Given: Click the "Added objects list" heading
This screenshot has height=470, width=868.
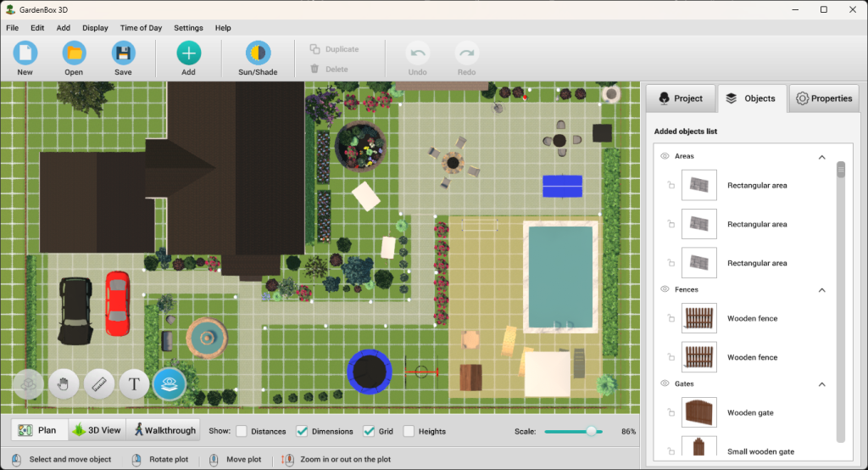Looking at the screenshot, I should (685, 131).
